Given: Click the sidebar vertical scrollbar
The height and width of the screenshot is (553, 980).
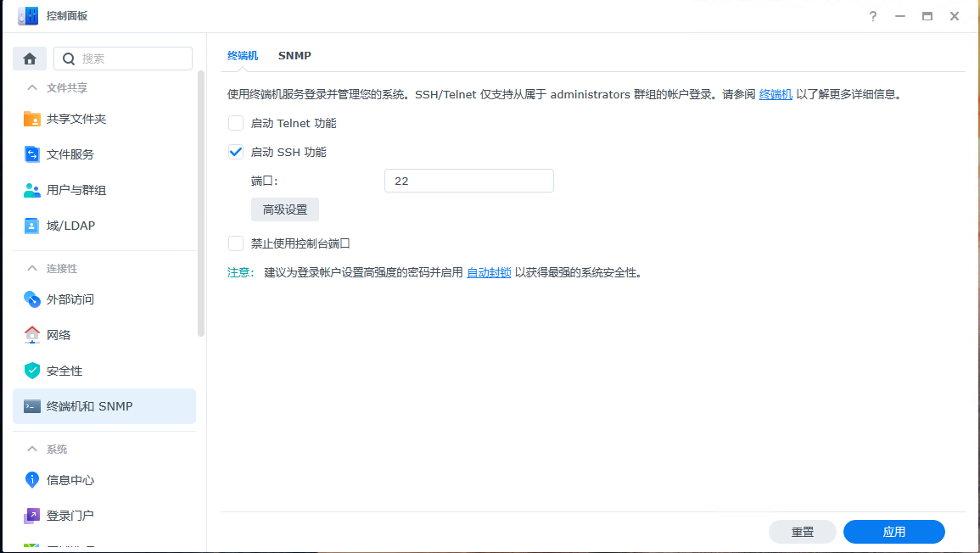Looking at the screenshot, I should [x=201, y=204].
